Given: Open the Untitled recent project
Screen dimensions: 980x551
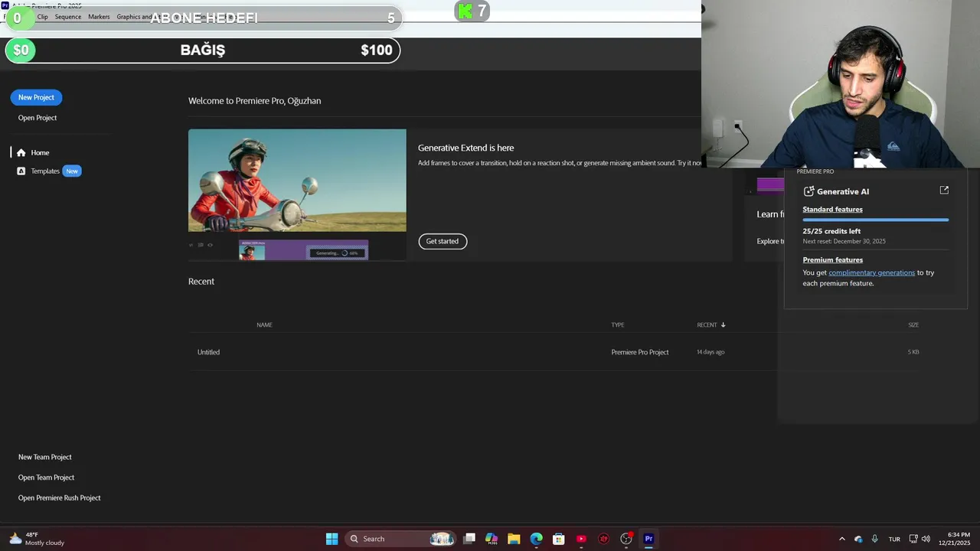Looking at the screenshot, I should coord(208,352).
